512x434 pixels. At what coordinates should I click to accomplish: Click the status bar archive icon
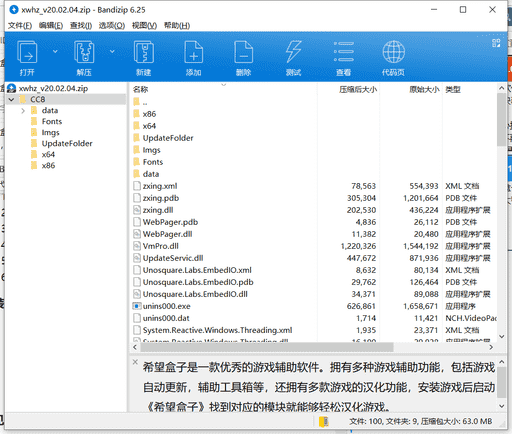point(324,421)
